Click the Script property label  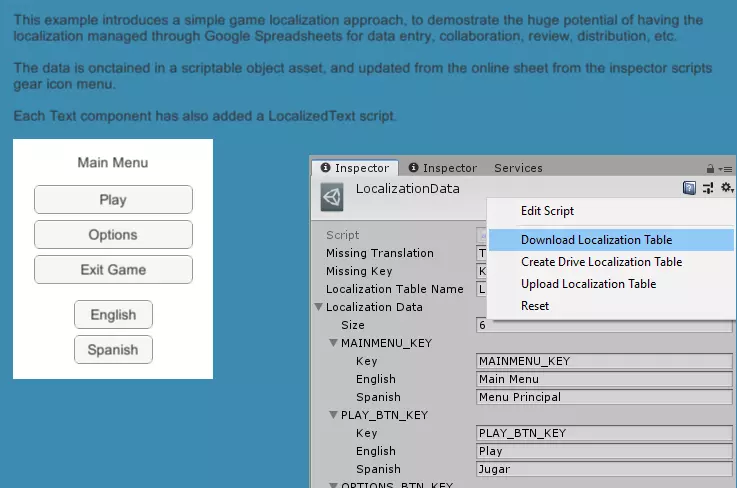pyautogui.click(x=343, y=235)
